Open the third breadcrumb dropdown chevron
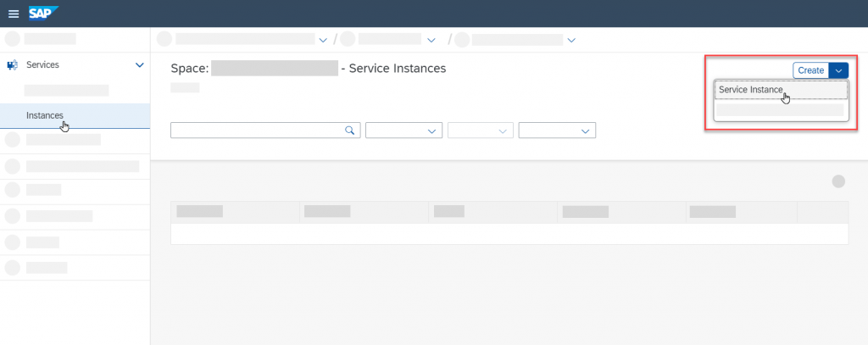Viewport: 868px width, 345px height. click(572, 40)
